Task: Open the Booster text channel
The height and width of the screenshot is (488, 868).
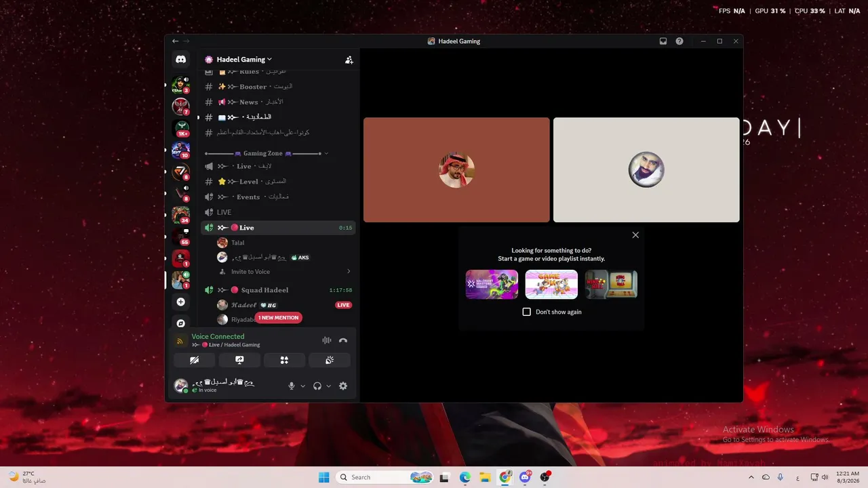Action: (277, 87)
